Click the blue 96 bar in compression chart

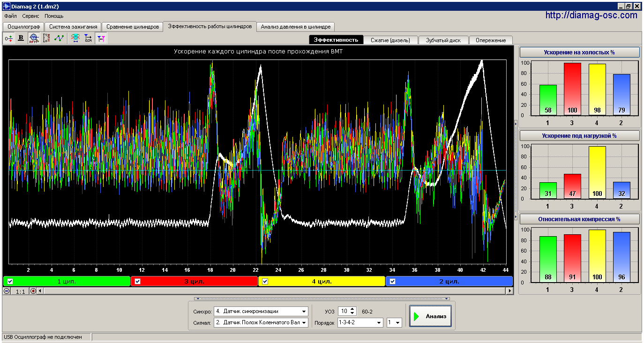622,257
